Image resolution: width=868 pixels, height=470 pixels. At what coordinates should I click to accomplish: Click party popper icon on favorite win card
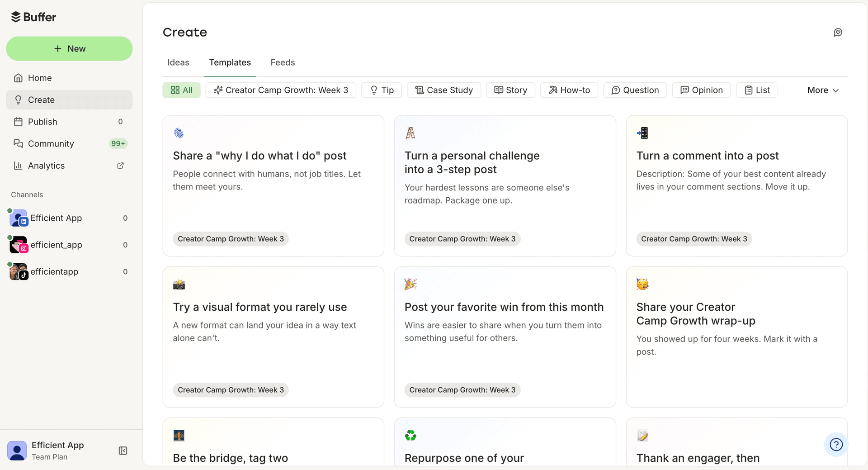coord(410,284)
